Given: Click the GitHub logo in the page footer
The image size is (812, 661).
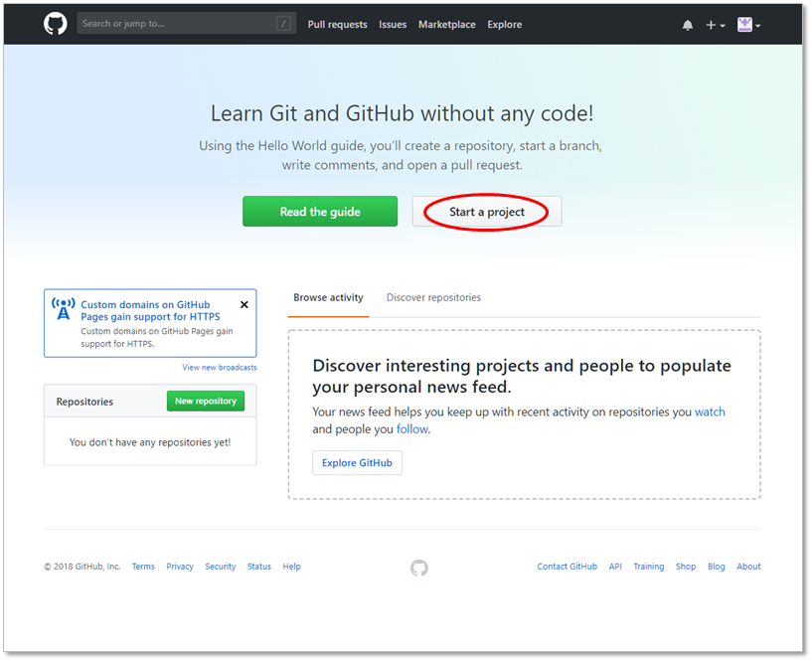Looking at the screenshot, I should tap(418, 568).
